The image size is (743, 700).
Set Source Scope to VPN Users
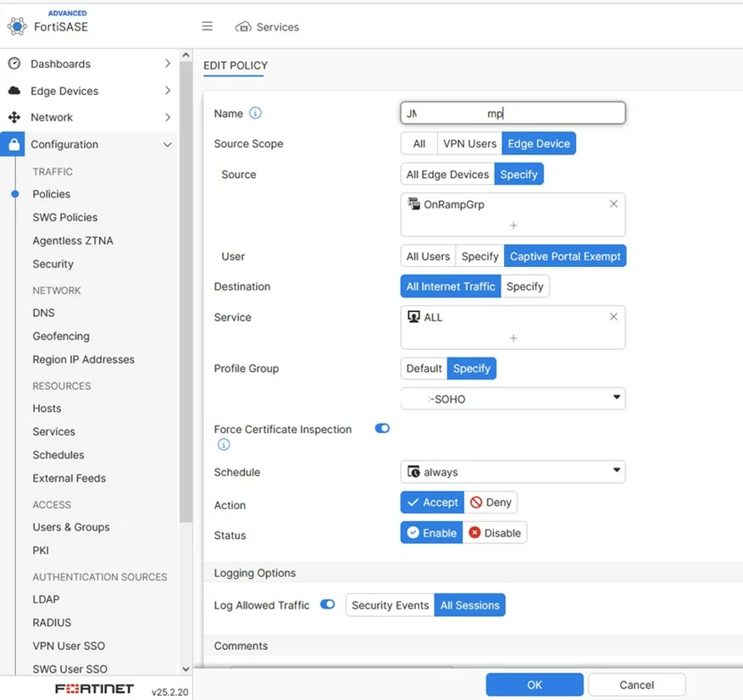pos(469,143)
